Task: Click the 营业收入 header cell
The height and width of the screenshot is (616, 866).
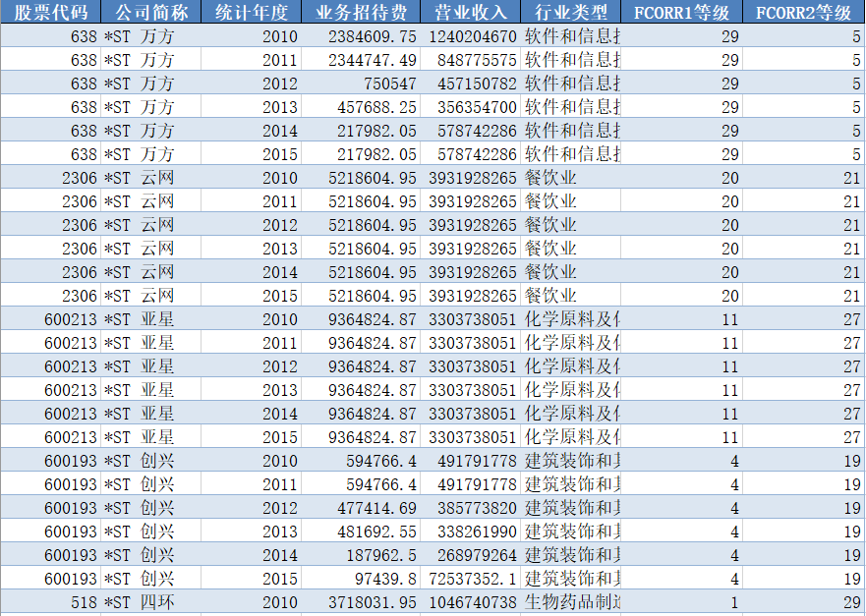Action: click(471, 12)
